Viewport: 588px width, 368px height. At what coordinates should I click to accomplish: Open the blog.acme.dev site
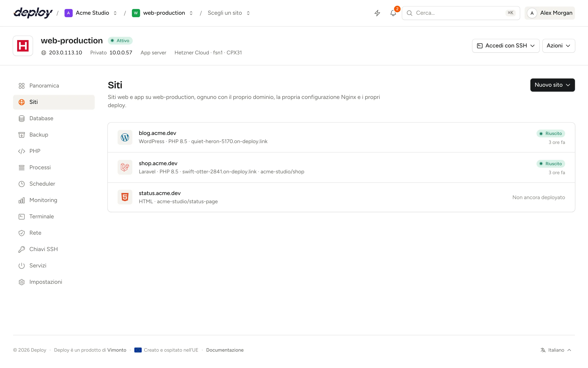tap(341, 137)
